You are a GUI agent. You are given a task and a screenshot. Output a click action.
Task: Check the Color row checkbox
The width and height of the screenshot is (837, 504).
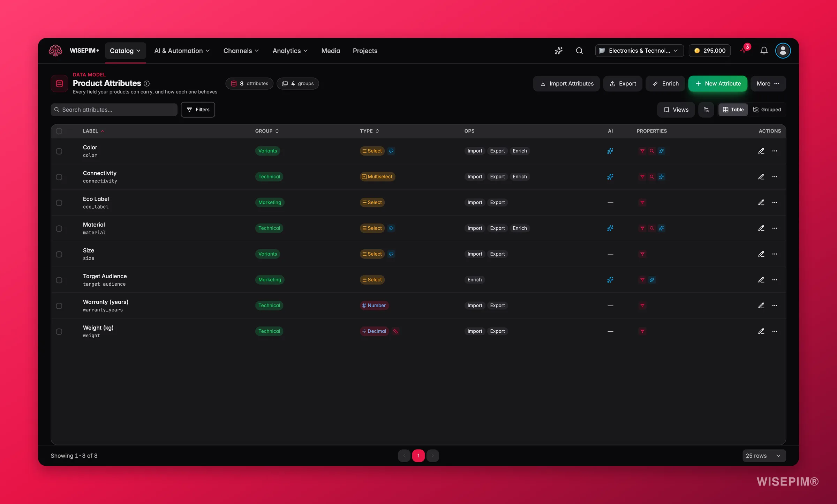point(59,151)
